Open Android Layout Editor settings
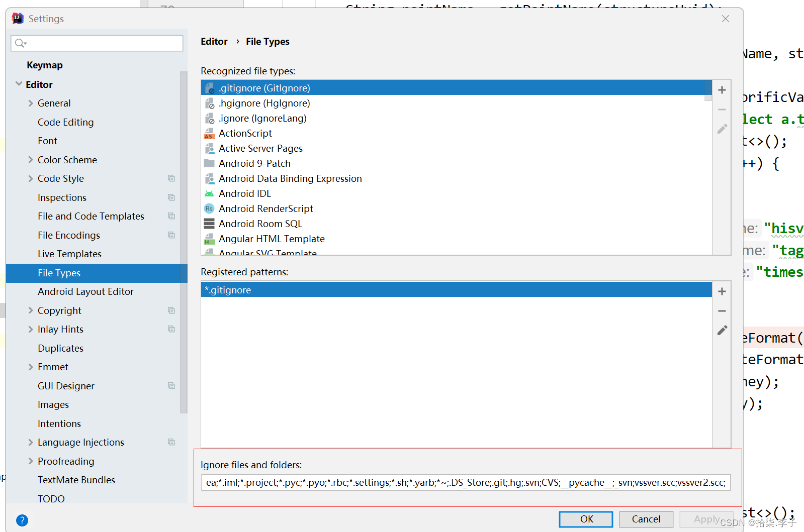The image size is (804, 532). (x=85, y=291)
